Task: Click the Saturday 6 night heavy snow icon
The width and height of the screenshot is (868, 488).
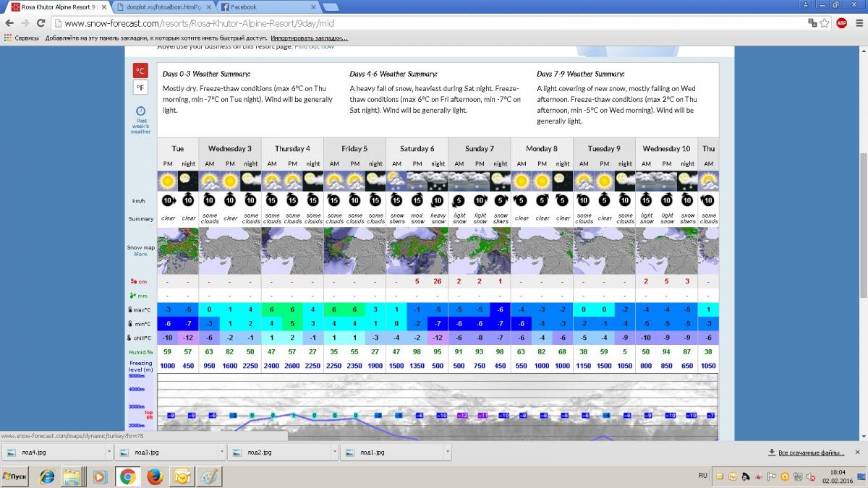Action: pyautogui.click(x=438, y=180)
